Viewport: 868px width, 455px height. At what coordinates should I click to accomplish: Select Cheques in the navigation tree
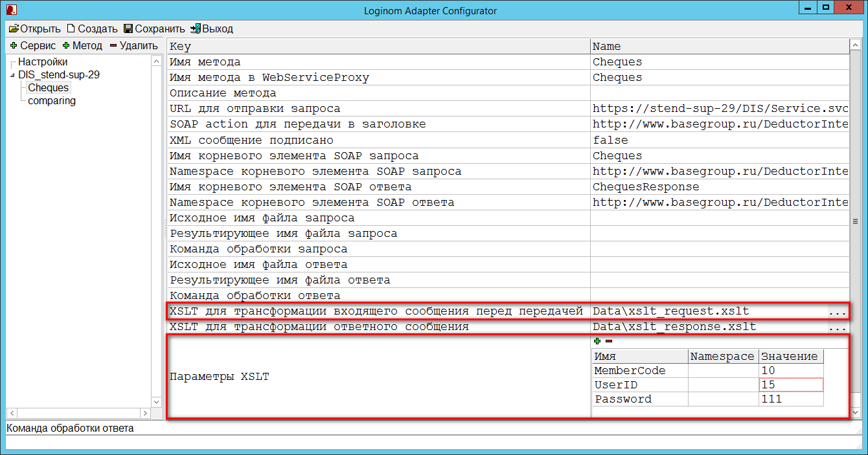point(47,87)
